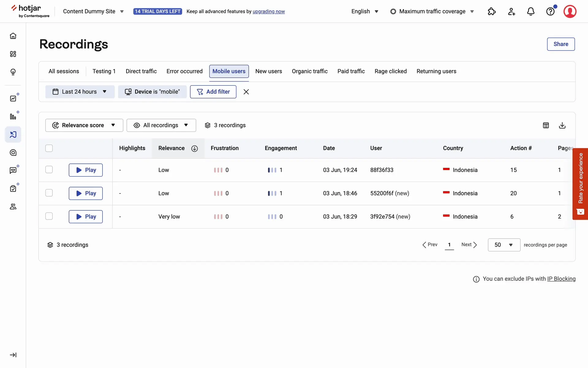
Task: Open the lightbulb Highlights sidebar icon
Action: [13, 72]
